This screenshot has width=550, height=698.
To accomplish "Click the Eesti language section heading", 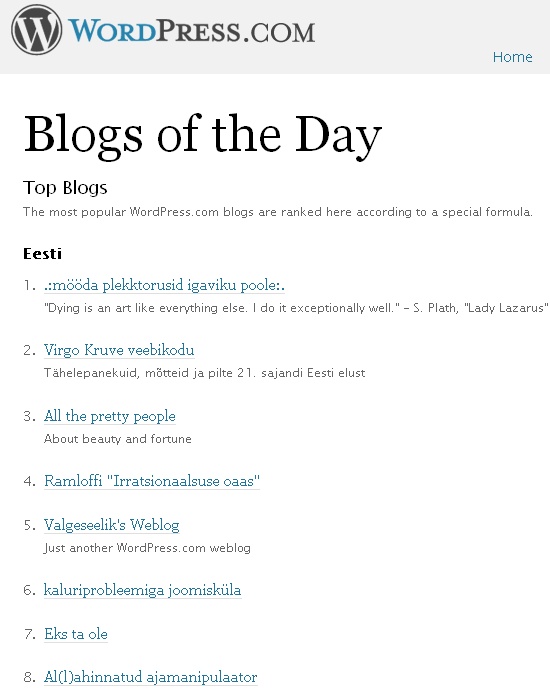I will tap(42, 254).
